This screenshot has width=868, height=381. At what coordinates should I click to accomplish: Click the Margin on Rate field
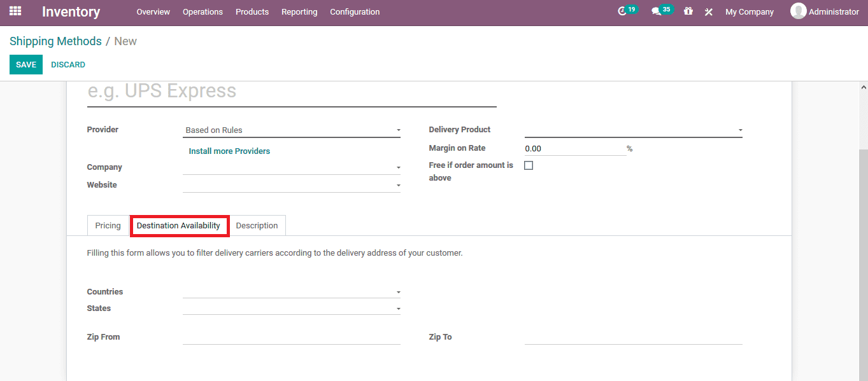click(x=575, y=148)
